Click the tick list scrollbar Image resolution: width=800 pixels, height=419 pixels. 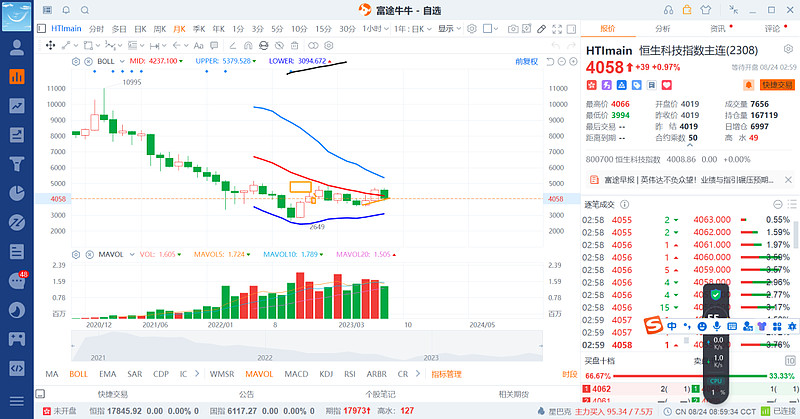click(x=796, y=235)
